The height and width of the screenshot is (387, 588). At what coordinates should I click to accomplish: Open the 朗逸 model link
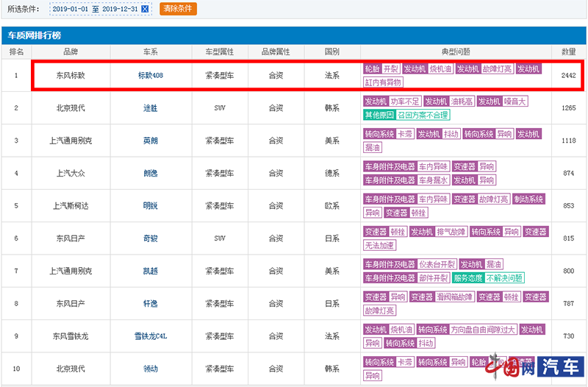click(x=150, y=173)
